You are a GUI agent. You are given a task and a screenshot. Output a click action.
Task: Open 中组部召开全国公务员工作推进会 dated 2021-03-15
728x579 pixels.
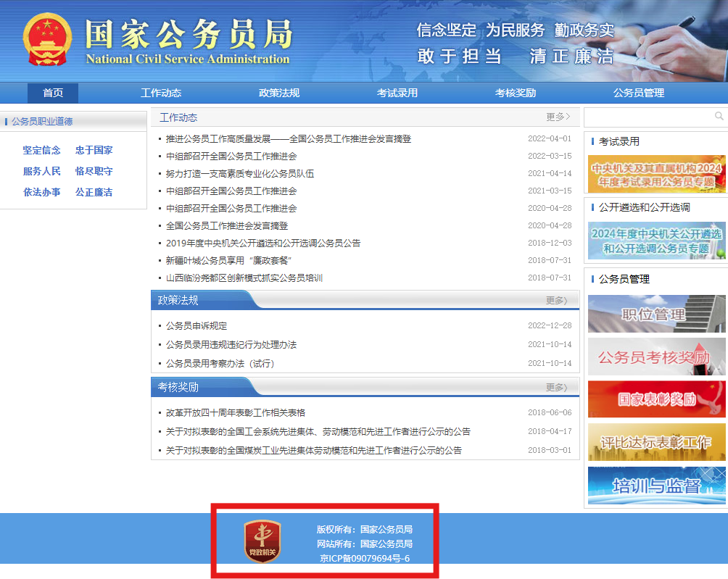click(x=231, y=191)
